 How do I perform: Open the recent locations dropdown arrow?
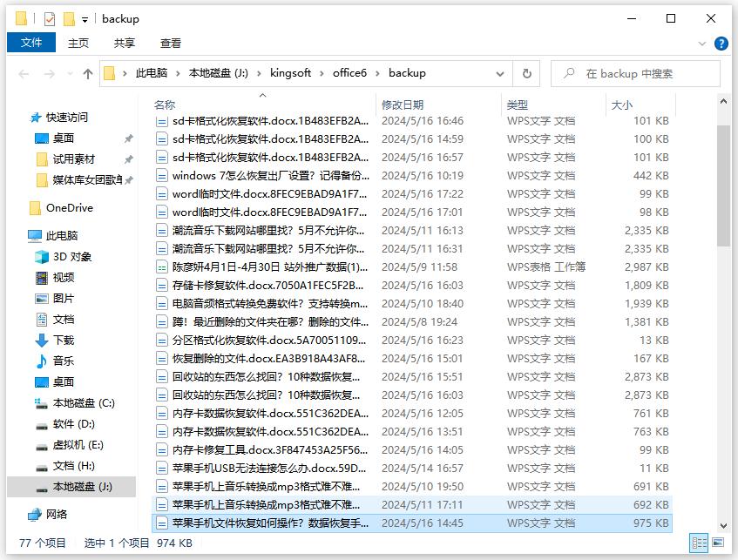[x=69, y=74]
